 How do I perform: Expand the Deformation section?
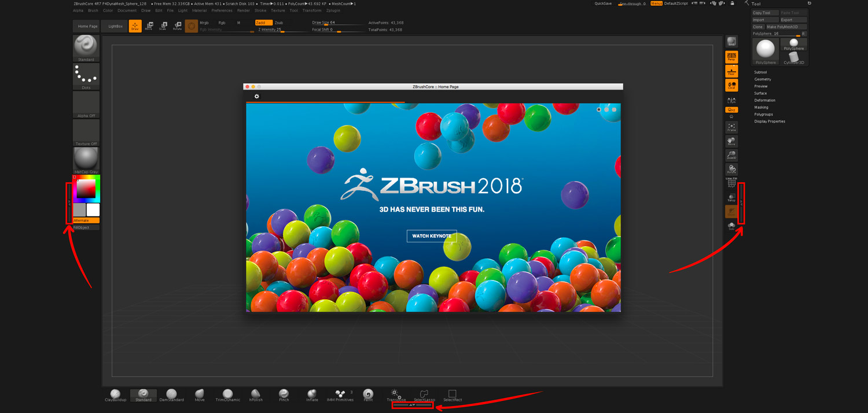[765, 100]
